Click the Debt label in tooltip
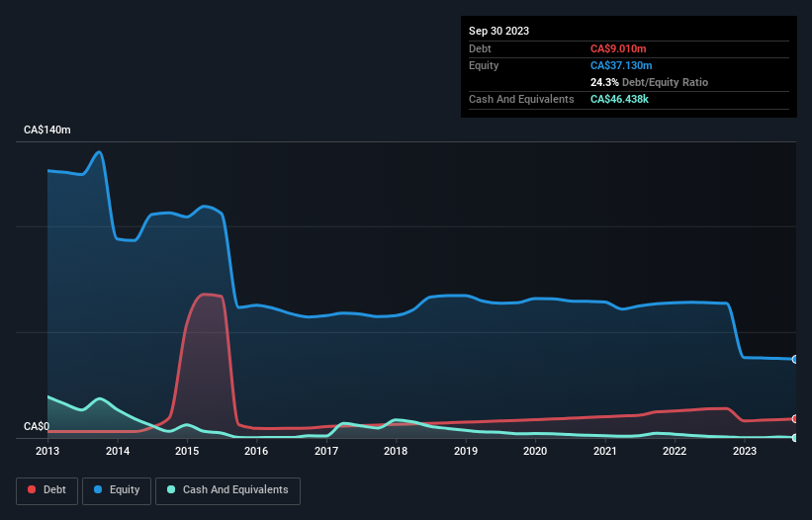This screenshot has width=812, height=520. click(x=480, y=48)
